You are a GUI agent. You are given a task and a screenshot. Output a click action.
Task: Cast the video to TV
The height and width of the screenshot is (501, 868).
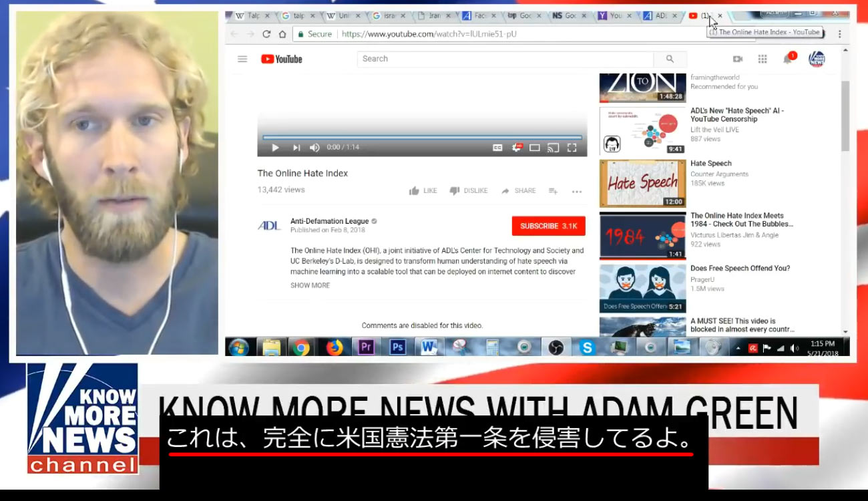click(553, 148)
